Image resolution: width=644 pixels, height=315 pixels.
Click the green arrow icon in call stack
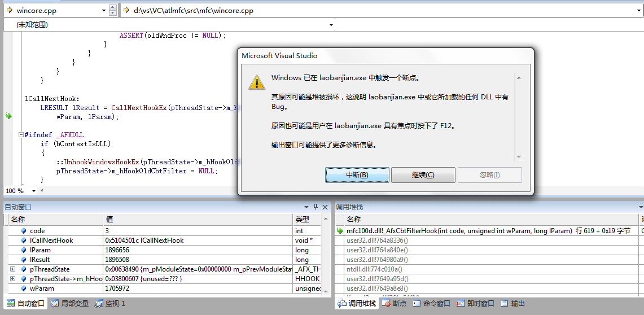(340, 231)
